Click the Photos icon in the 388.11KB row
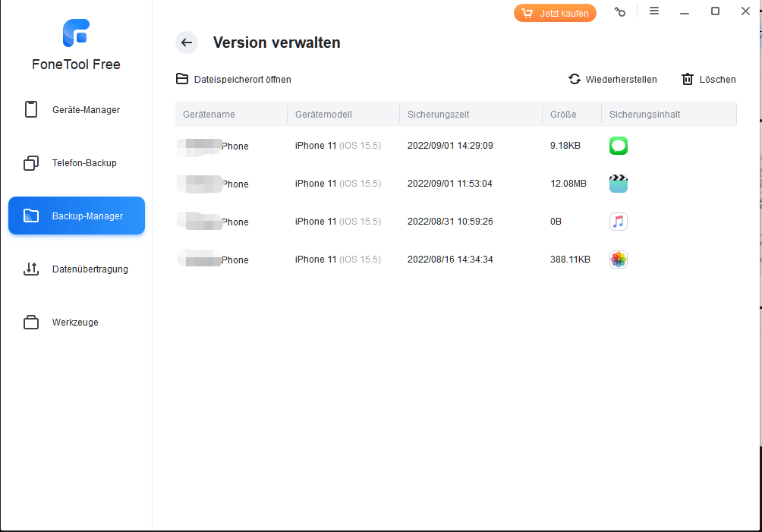The height and width of the screenshot is (532, 762). coord(618,260)
